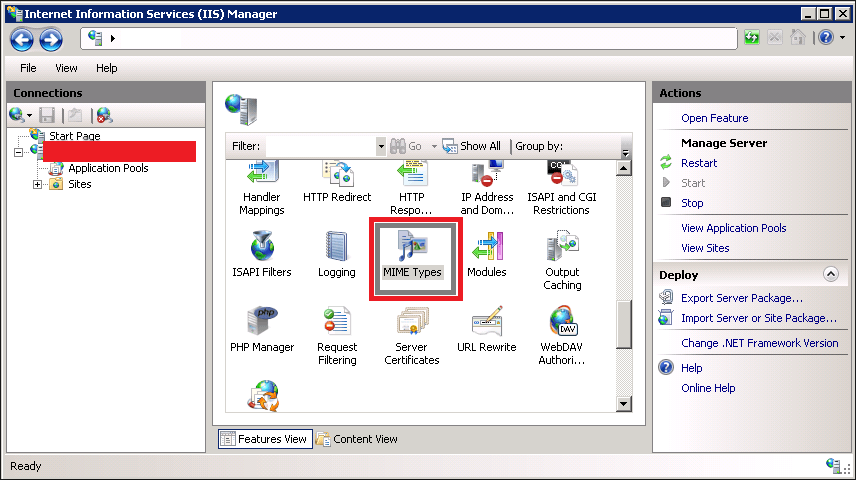This screenshot has width=856, height=480.
Task: Open the Modules feature
Action: tap(487, 254)
